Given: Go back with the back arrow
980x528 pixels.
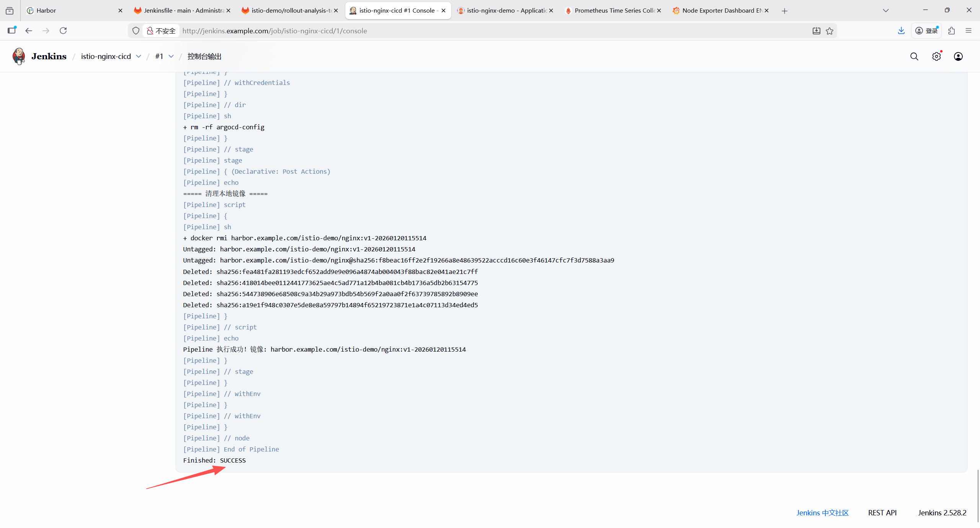Looking at the screenshot, I should (29, 31).
